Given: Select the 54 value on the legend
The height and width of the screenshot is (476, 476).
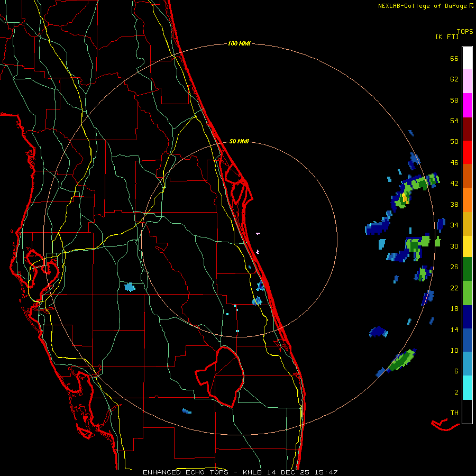Looking at the screenshot, I should click(x=454, y=121).
